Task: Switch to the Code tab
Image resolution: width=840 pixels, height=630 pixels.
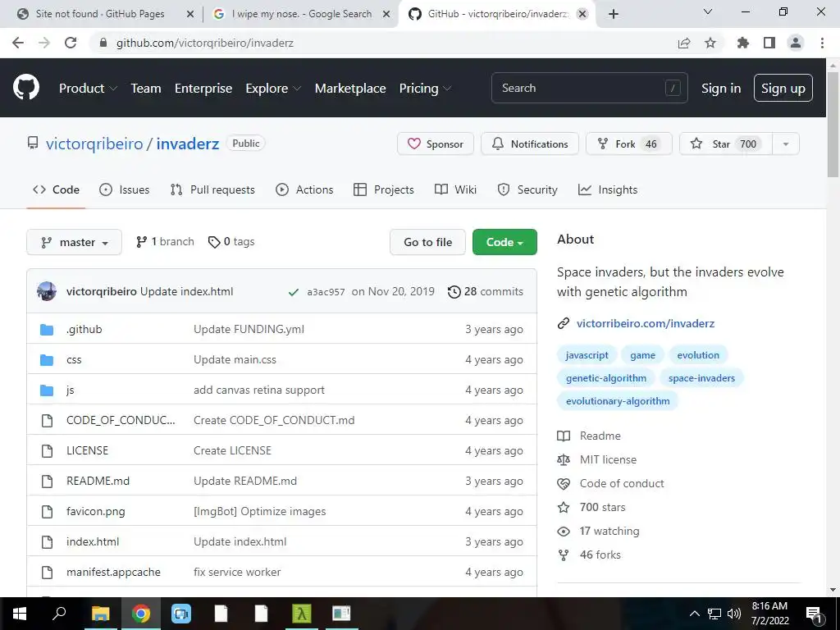Action: (x=57, y=189)
